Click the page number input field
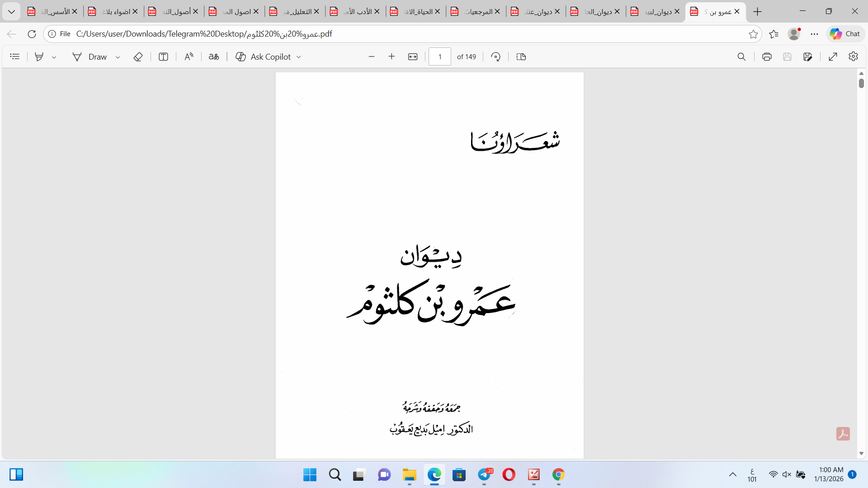The image size is (868, 488). click(439, 56)
